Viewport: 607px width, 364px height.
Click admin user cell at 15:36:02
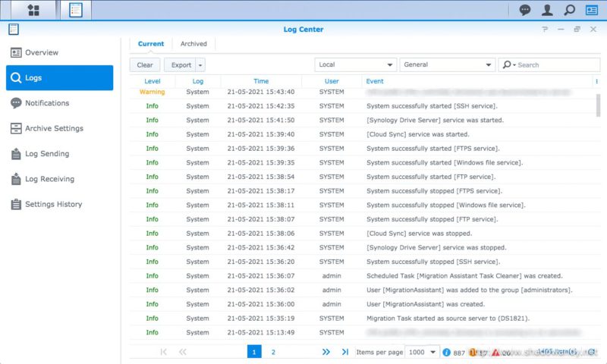tap(332, 290)
